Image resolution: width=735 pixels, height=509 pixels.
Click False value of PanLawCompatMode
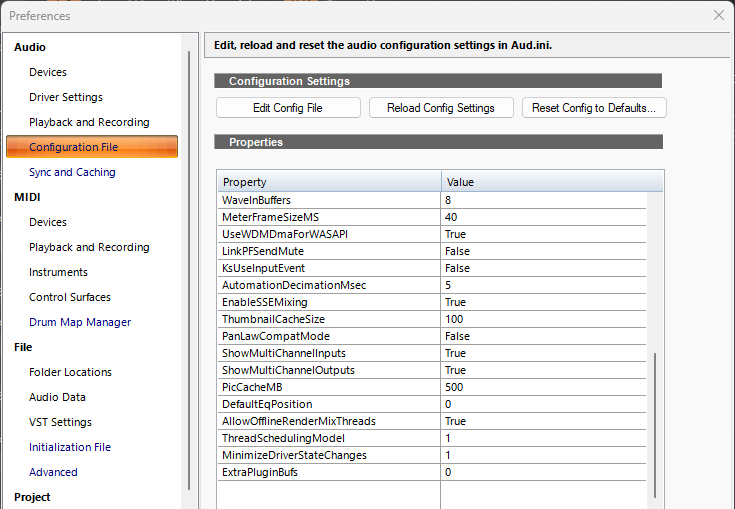tap(458, 336)
